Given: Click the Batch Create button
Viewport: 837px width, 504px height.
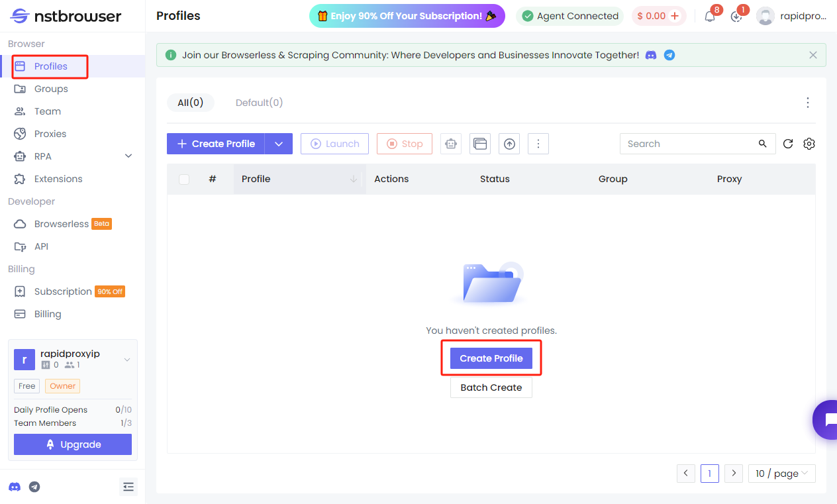Looking at the screenshot, I should (491, 387).
